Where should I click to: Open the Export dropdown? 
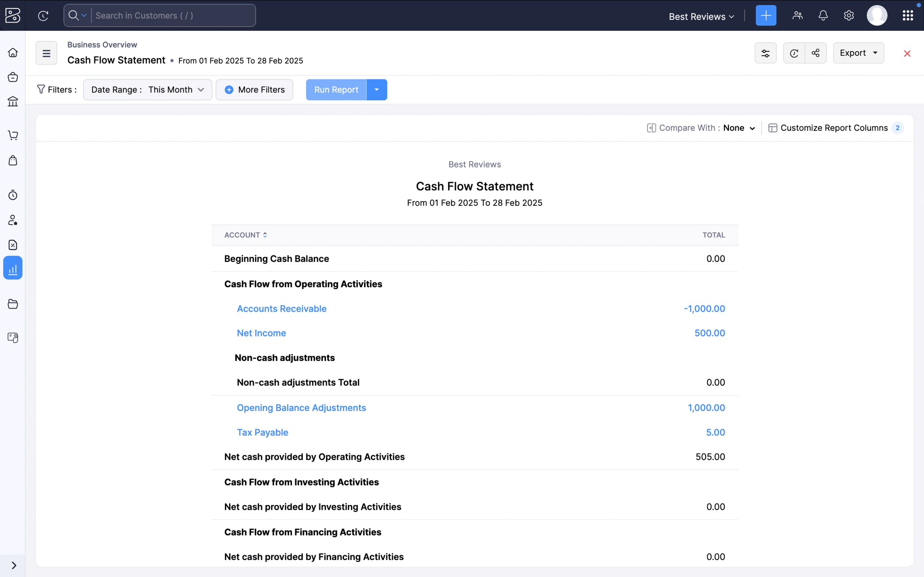tap(858, 53)
